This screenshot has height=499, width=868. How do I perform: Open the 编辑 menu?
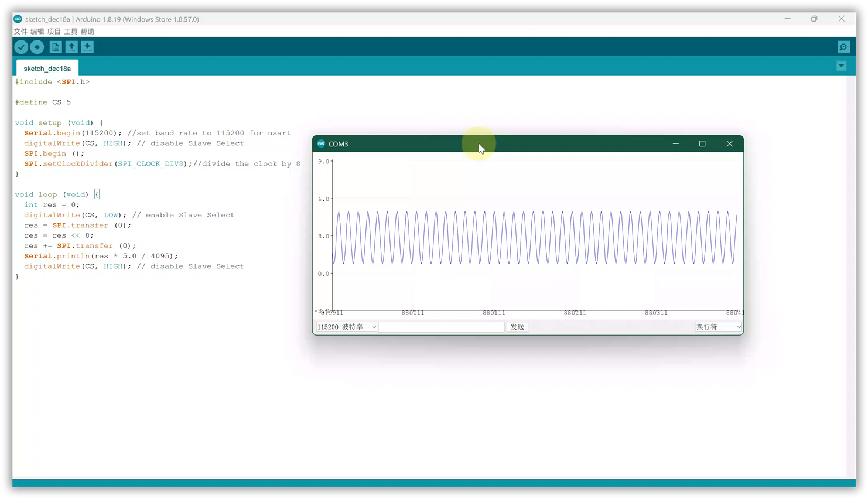point(37,32)
